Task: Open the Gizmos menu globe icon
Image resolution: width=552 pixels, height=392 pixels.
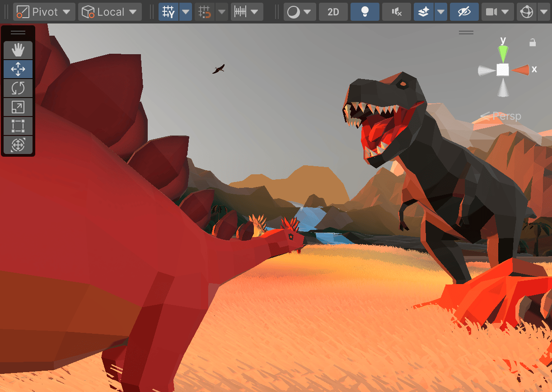Action: pyautogui.click(x=527, y=12)
